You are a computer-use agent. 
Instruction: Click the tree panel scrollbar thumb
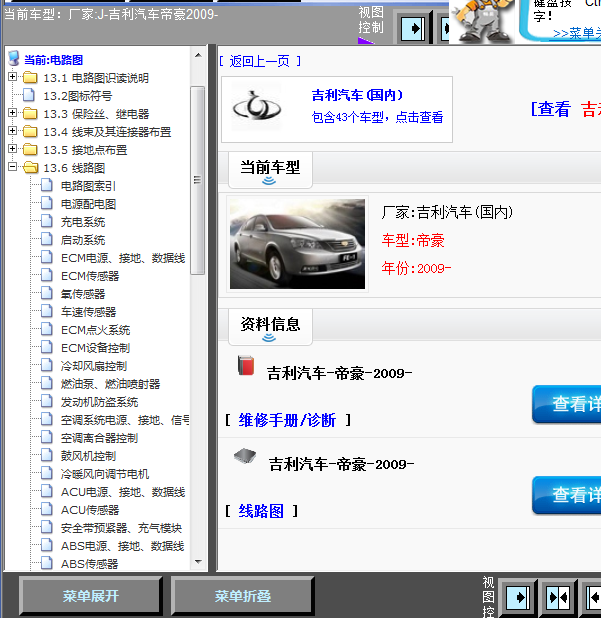pyautogui.click(x=197, y=180)
